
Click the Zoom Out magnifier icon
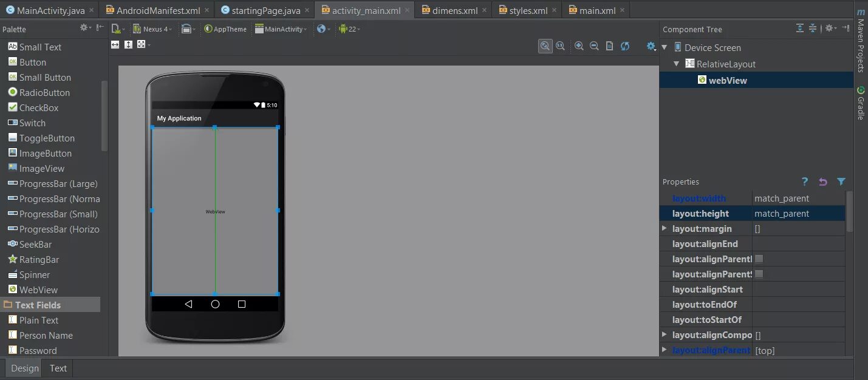(x=594, y=46)
